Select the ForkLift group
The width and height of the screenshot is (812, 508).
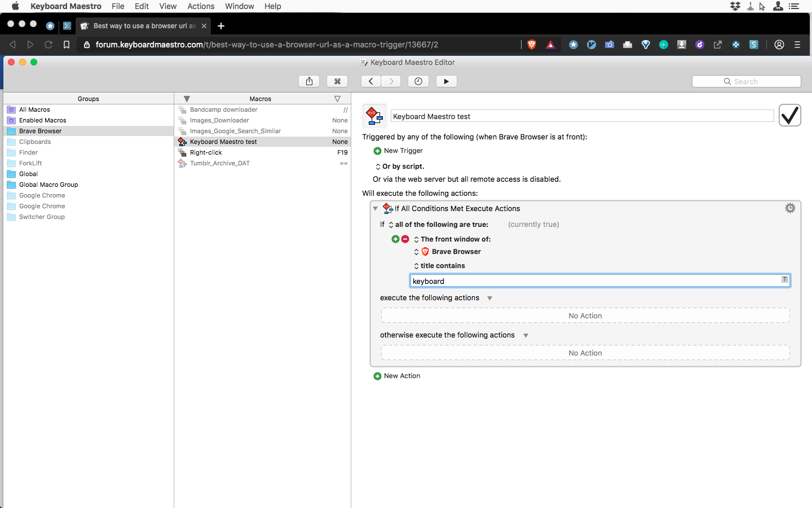(x=89, y=163)
